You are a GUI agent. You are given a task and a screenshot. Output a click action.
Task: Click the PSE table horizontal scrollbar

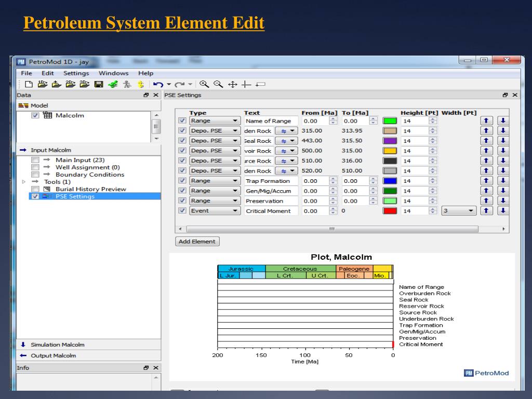click(x=332, y=229)
